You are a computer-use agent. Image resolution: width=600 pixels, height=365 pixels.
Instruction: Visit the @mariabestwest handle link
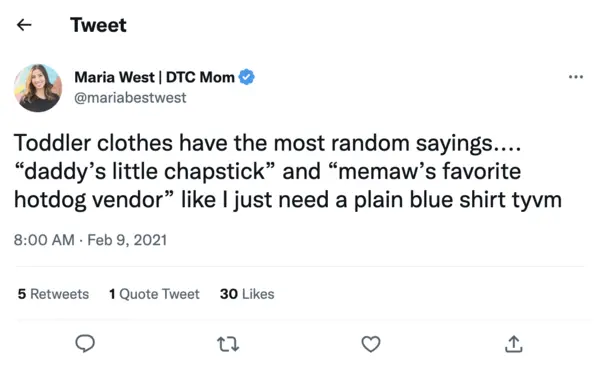[130, 98]
